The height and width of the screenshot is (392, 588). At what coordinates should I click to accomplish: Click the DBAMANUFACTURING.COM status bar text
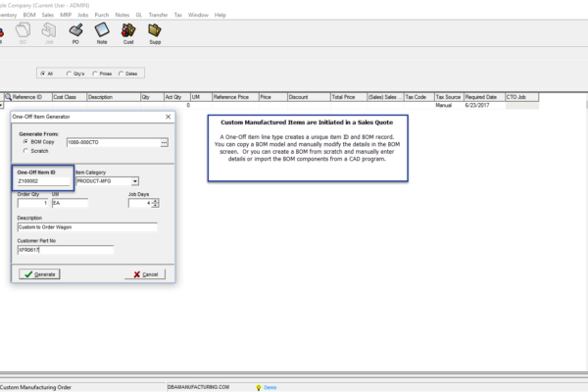click(198, 387)
